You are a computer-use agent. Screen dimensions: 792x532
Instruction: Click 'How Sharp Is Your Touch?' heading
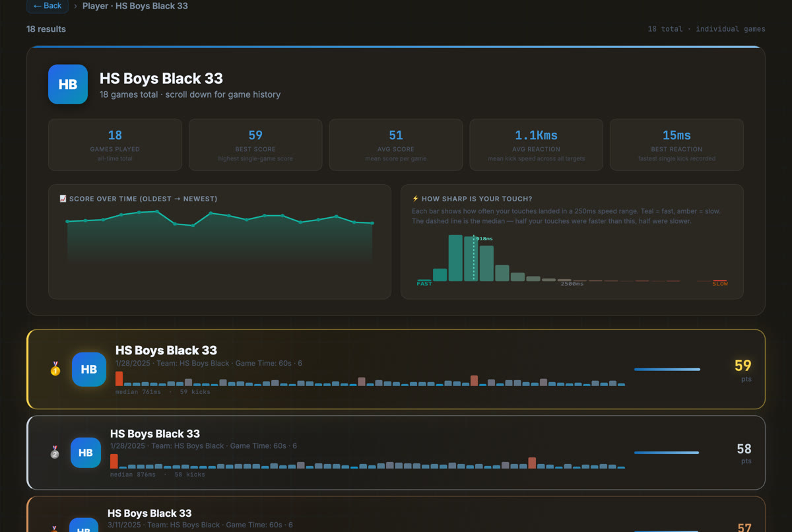click(x=477, y=199)
